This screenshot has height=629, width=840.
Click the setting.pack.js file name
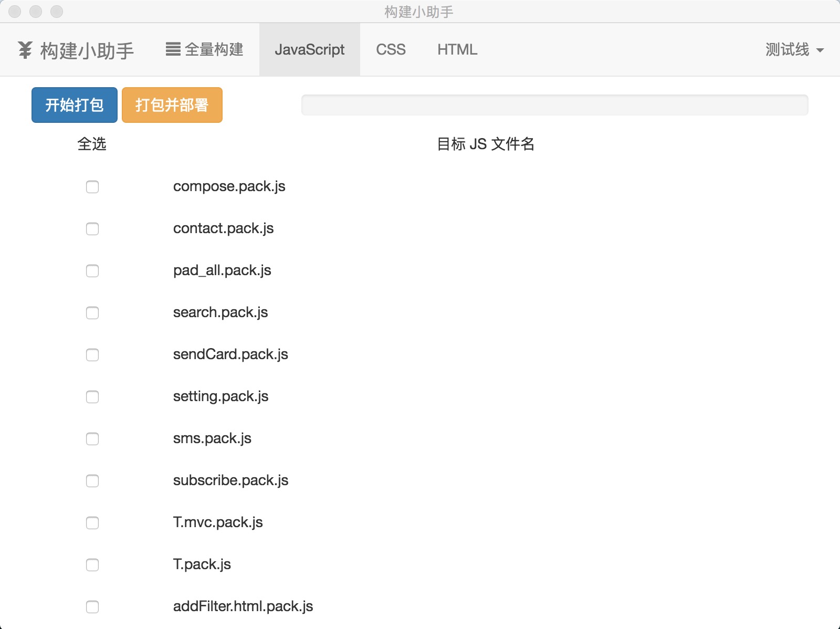(x=220, y=397)
